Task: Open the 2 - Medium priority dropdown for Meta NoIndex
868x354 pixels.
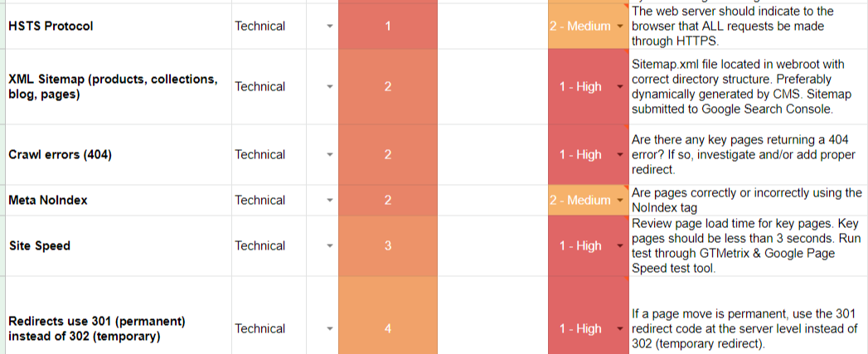Action: tap(620, 201)
